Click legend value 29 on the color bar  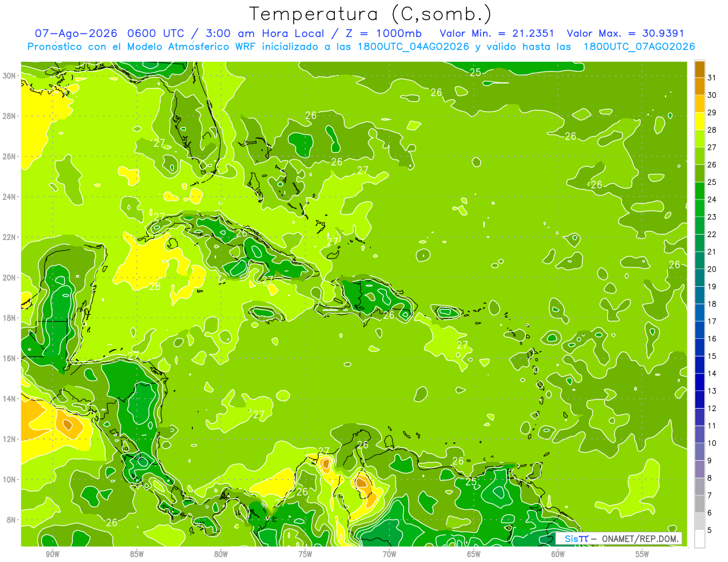click(x=712, y=113)
